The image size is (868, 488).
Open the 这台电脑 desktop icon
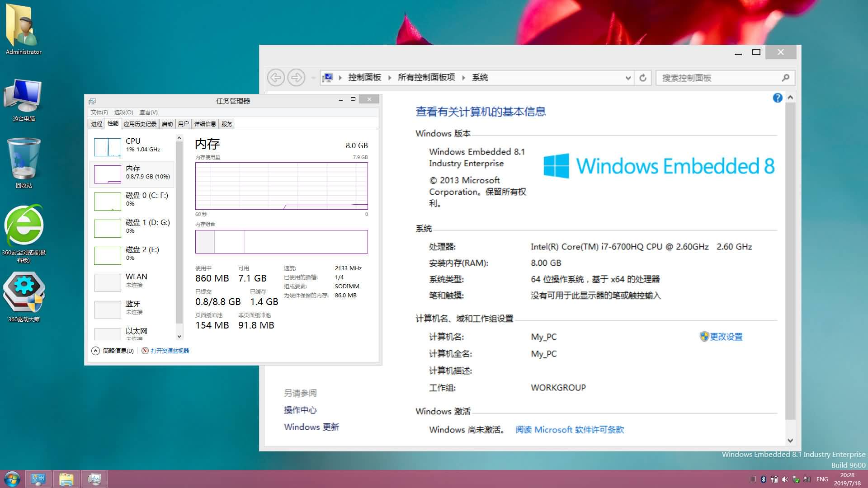(x=24, y=100)
